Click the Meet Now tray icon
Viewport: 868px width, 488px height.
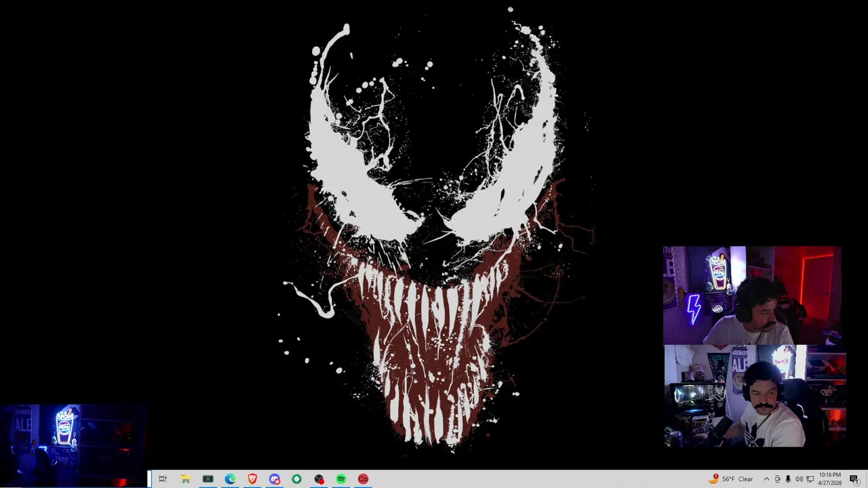778,479
